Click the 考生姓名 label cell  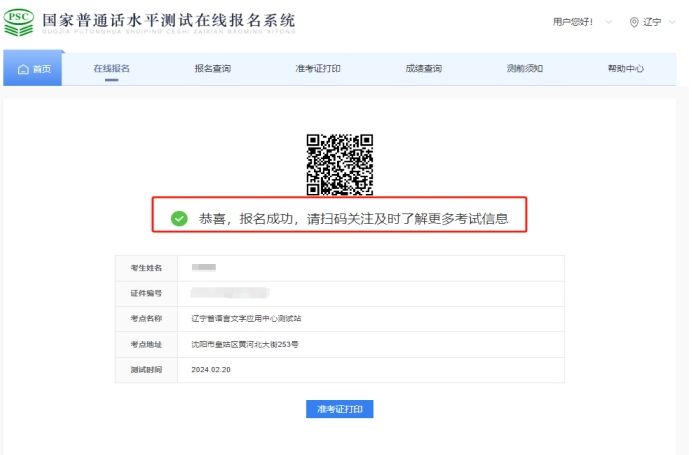click(x=146, y=268)
